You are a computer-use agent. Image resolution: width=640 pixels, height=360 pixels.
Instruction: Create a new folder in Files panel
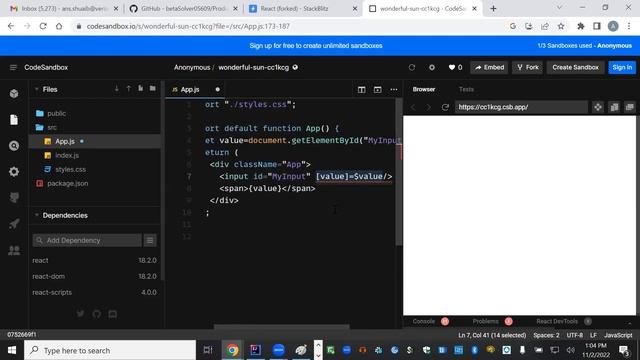153,89
